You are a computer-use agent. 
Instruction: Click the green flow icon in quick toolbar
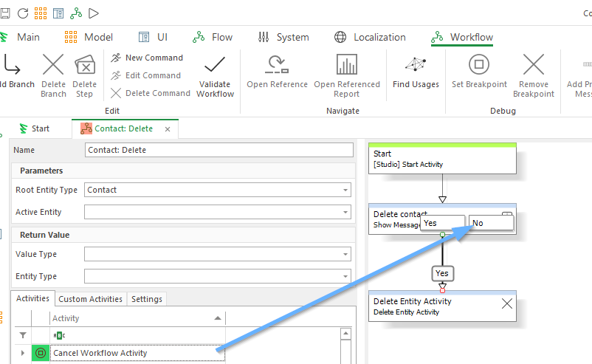point(76,13)
